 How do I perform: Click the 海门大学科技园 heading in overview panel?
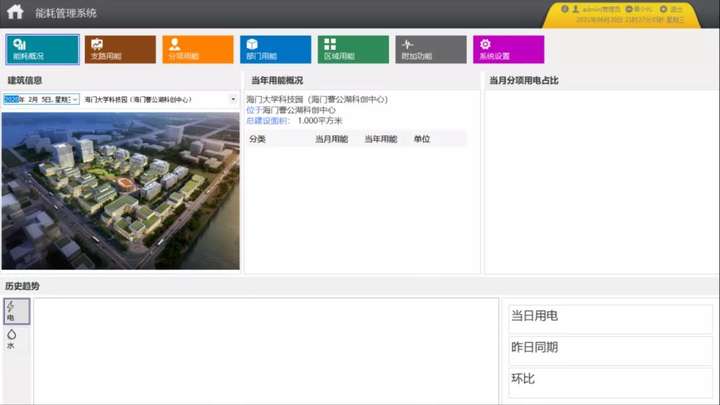tap(317, 99)
